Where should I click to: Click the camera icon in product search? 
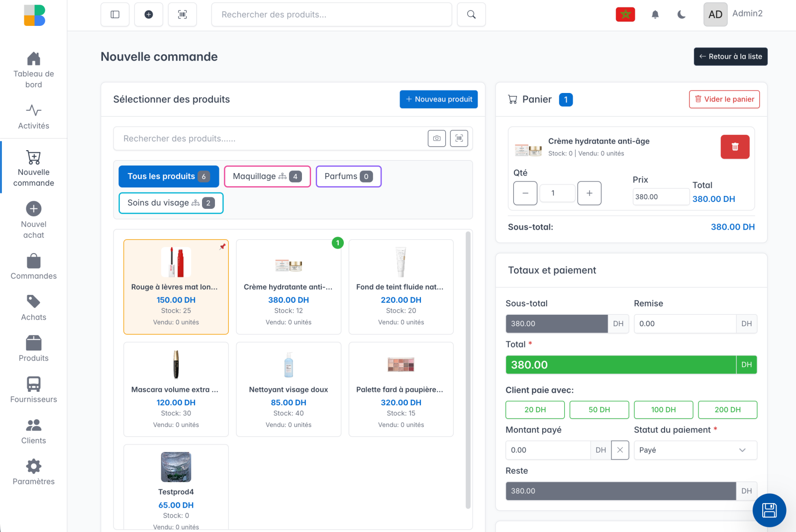(x=436, y=138)
